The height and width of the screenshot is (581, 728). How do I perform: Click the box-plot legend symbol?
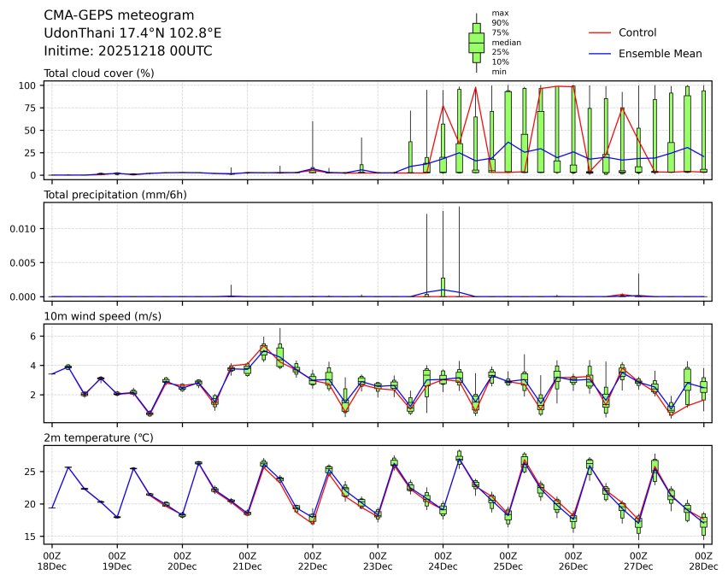pos(476,42)
